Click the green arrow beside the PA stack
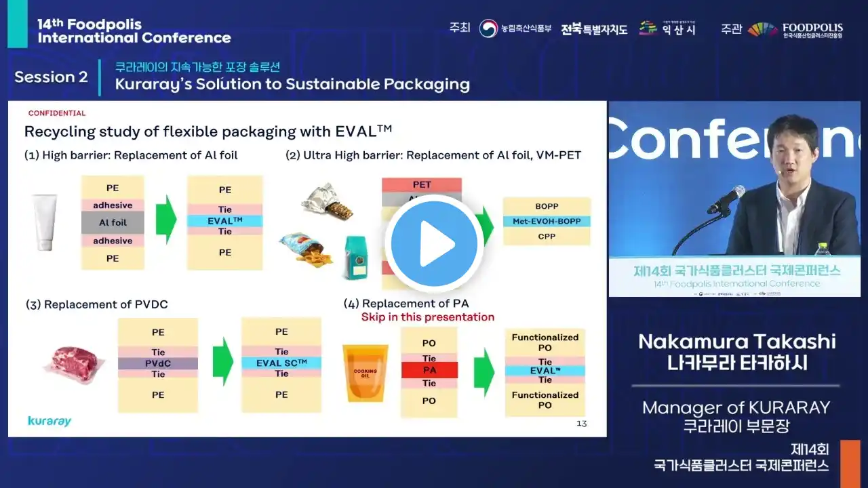This screenshot has height=488, width=868. click(x=484, y=372)
